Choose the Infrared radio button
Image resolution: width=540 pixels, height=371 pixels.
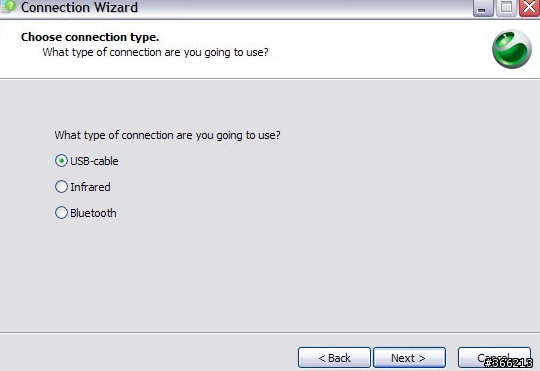[x=61, y=187]
